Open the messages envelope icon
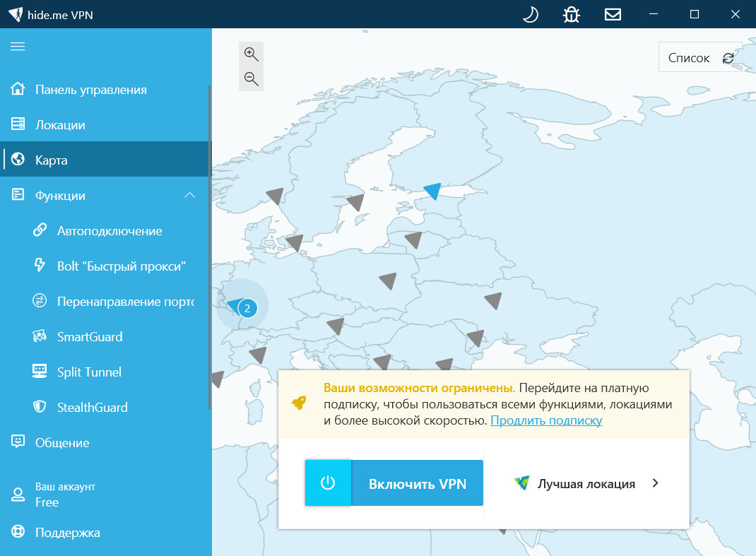This screenshot has width=756, height=556. click(x=613, y=14)
